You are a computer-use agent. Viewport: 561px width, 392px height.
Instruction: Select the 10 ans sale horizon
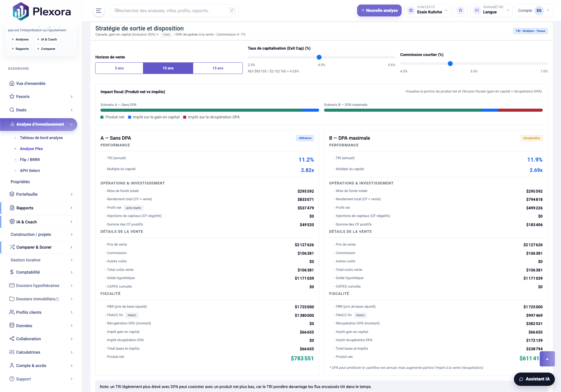coord(168,68)
